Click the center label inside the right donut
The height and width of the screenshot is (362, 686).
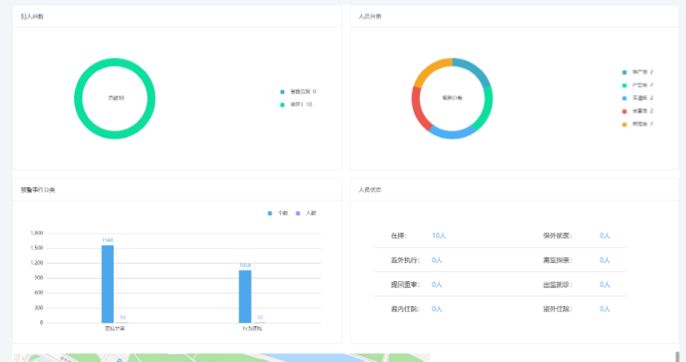tap(452, 98)
